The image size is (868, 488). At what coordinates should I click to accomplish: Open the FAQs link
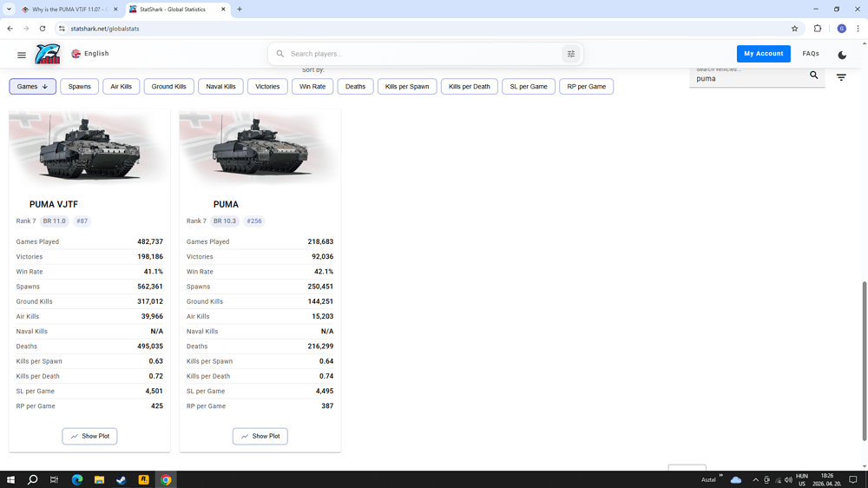(811, 54)
